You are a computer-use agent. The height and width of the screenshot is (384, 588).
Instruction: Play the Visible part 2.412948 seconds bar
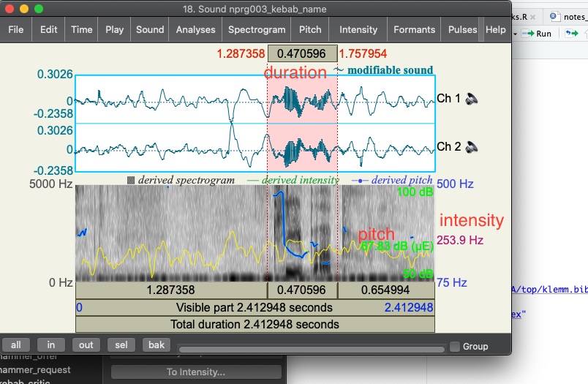click(x=255, y=307)
